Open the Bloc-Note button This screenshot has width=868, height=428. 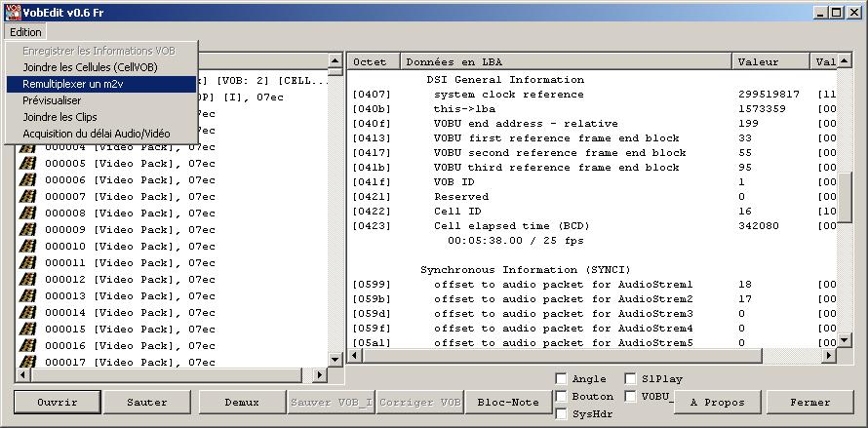[x=507, y=403]
